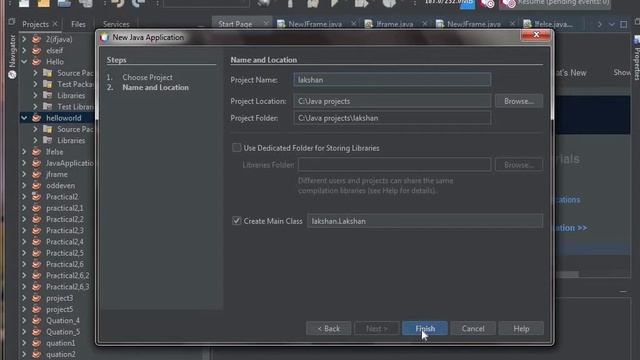This screenshot has height=360, width=640.
Task: Expand the Quation_4 project node
Action: coord(24,320)
